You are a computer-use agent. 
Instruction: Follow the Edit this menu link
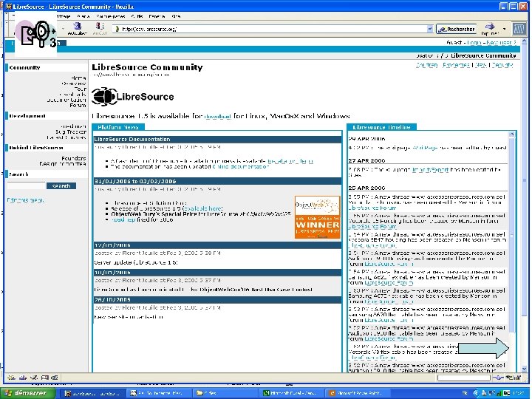click(x=25, y=200)
